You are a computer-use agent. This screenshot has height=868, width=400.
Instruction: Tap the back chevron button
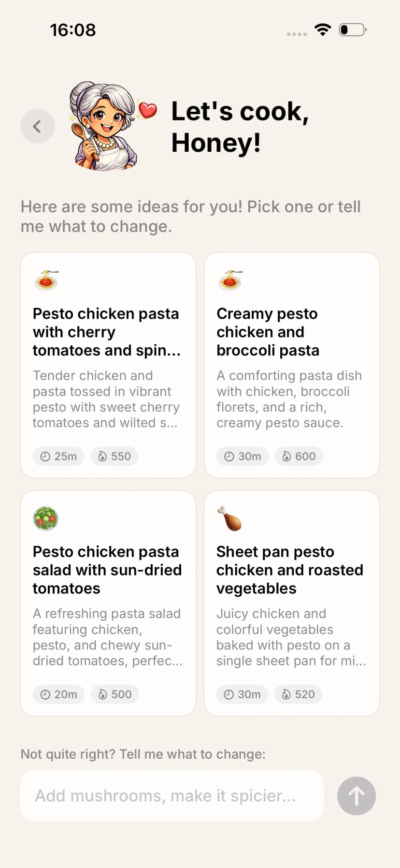coord(37,127)
